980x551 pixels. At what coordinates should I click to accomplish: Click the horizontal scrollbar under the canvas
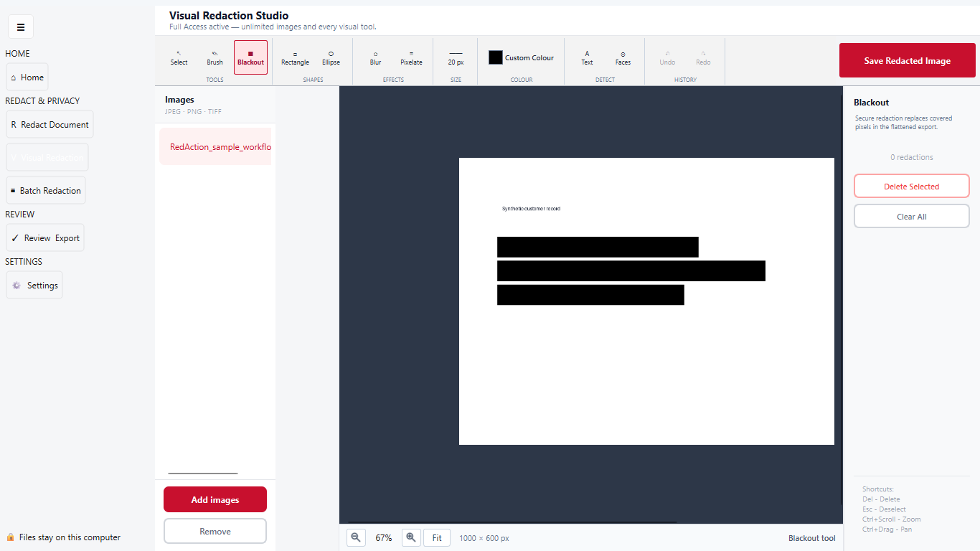point(512,522)
